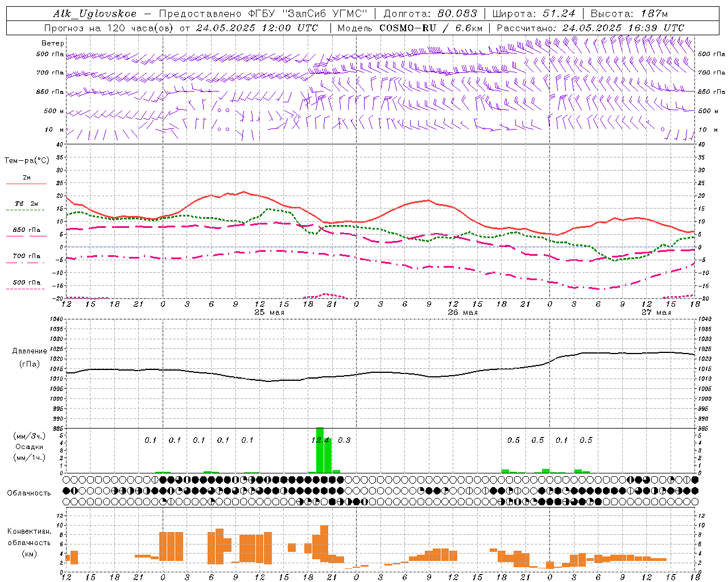Click the Конвективн. convective cloud label
Viewport: 728px width, 582px height.
click(x=29, y=531)
